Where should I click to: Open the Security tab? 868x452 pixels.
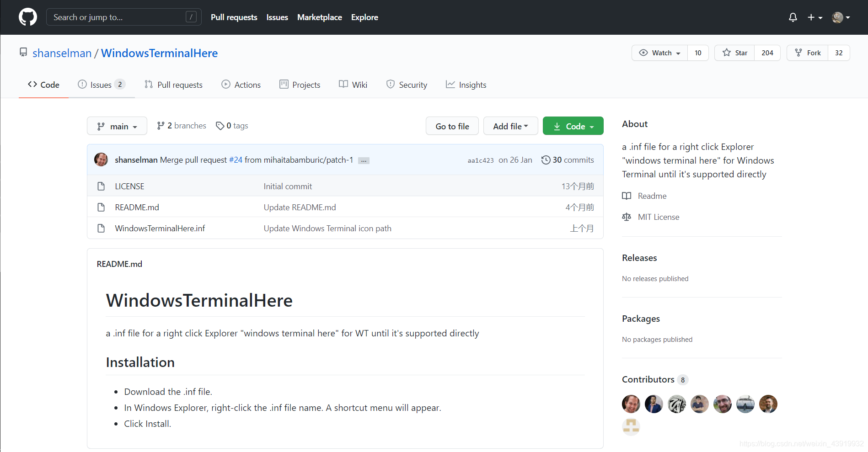(407, 85)
